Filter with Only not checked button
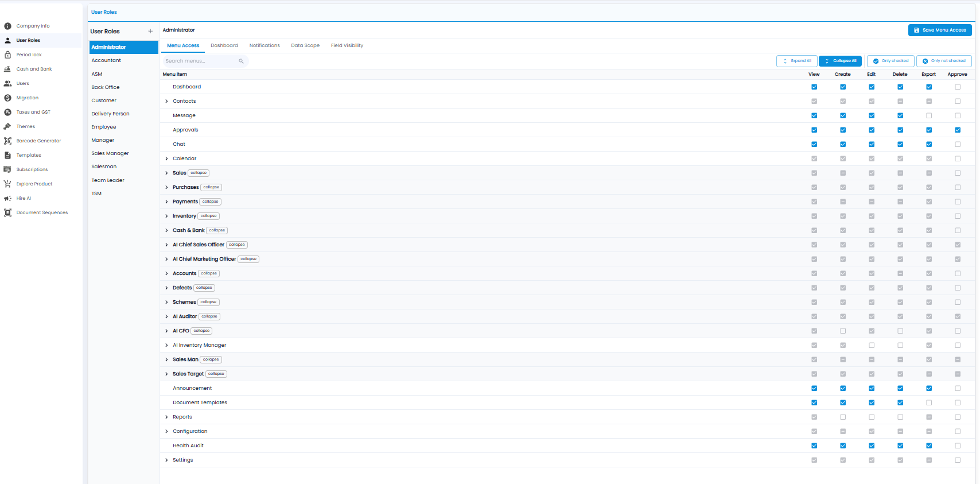The image size is (980, 484). (x=944, y=61)
